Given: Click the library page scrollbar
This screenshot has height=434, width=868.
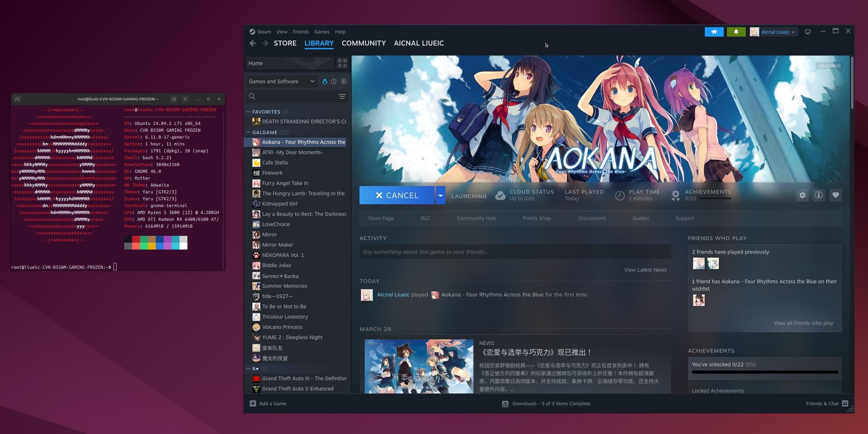Looking at the screenshot, I should point(852,82).
